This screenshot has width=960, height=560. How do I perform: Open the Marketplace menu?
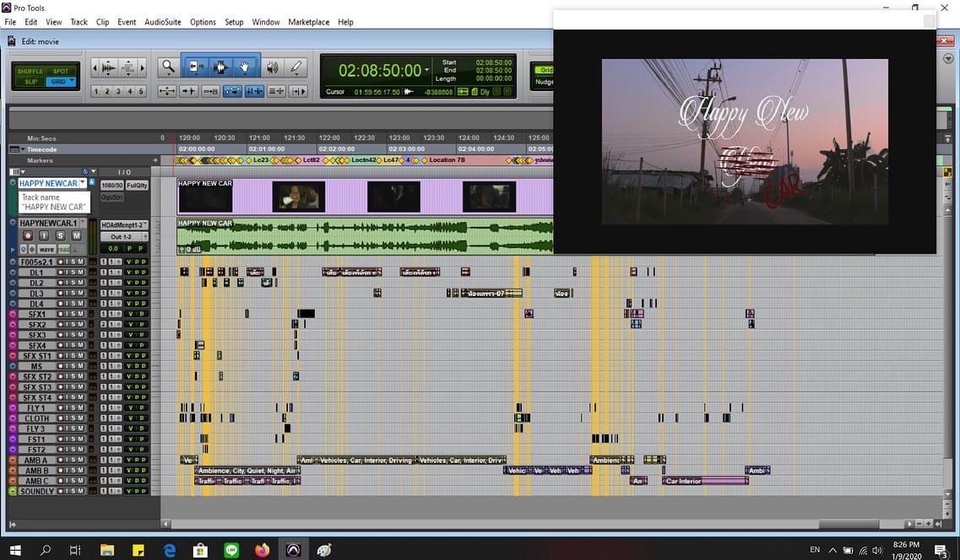click(x=309, y=22)
